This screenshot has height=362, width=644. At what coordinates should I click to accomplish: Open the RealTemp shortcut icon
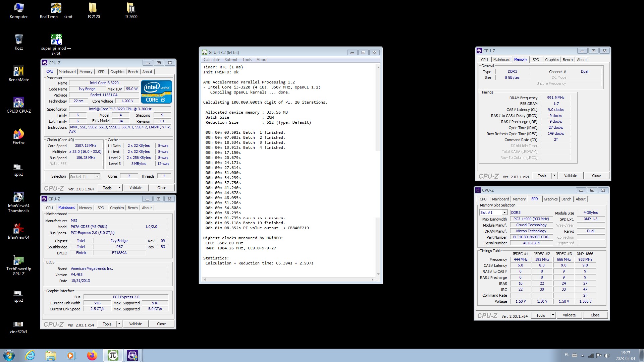click(56, 11)
